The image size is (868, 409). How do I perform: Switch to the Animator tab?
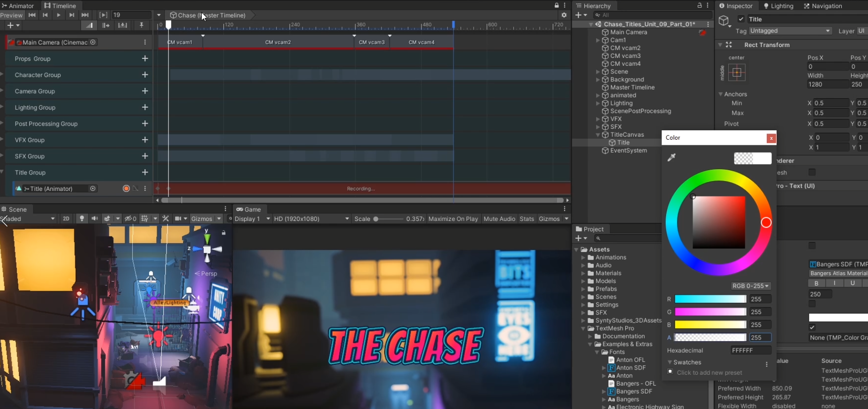pos(18,6)
